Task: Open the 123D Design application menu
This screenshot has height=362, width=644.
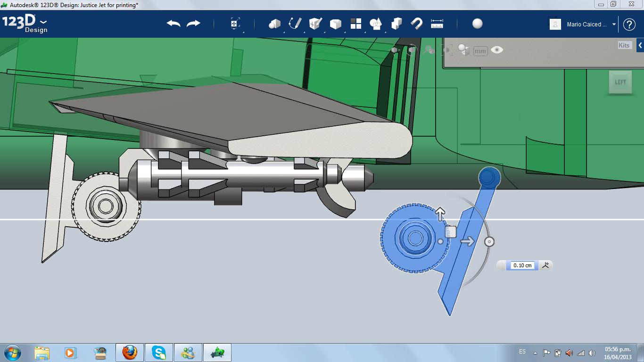Action: 25,24
